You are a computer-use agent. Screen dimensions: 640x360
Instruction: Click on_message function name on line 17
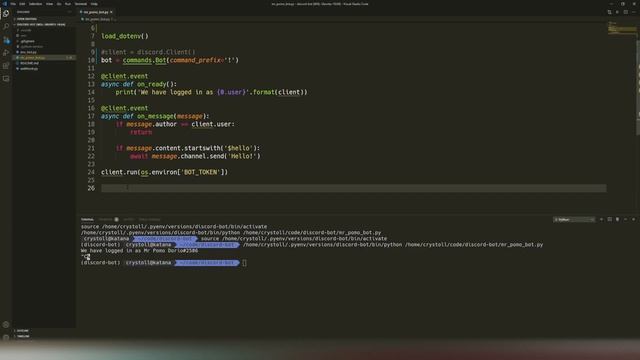tap(155, 116)
